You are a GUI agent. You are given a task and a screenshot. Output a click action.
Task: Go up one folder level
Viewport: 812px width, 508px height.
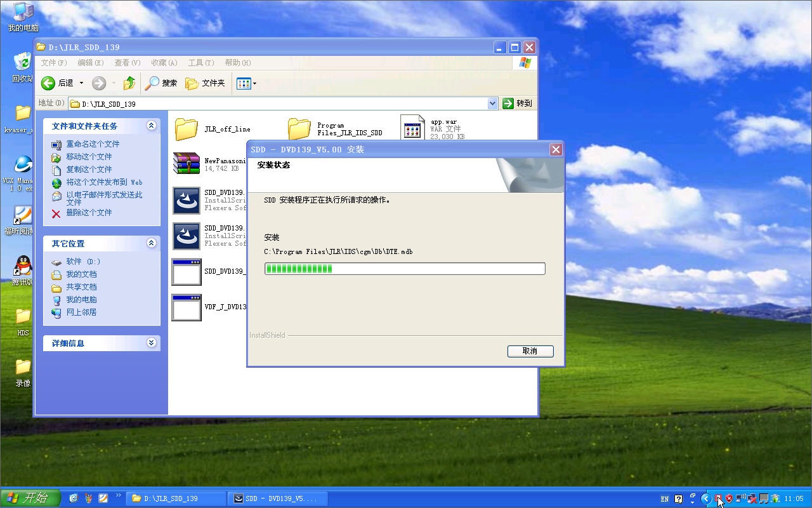click(x=129, y=83)
